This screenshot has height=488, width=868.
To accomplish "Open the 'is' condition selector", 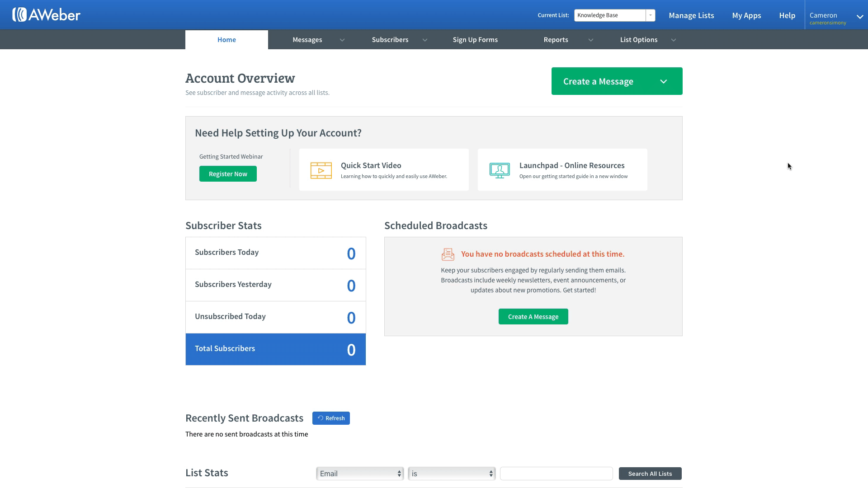I will tap(451, 474).
